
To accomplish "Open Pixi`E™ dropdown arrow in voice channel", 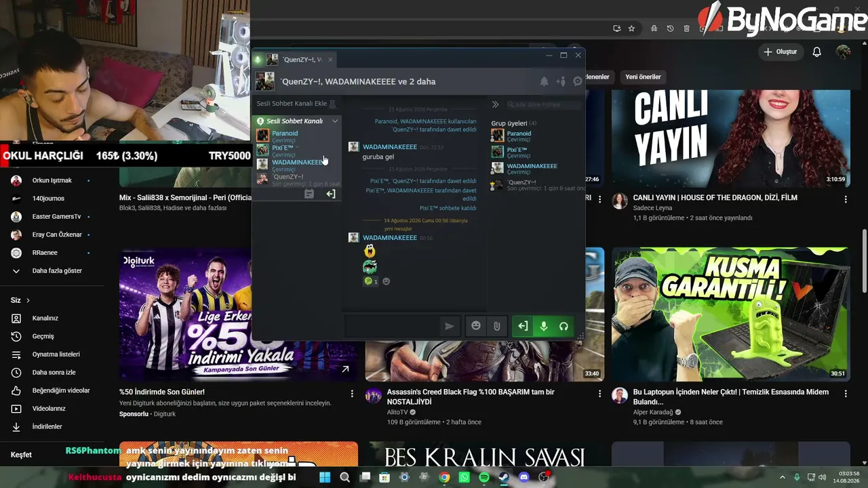I will pyautogui.click(x=297, y=148).
